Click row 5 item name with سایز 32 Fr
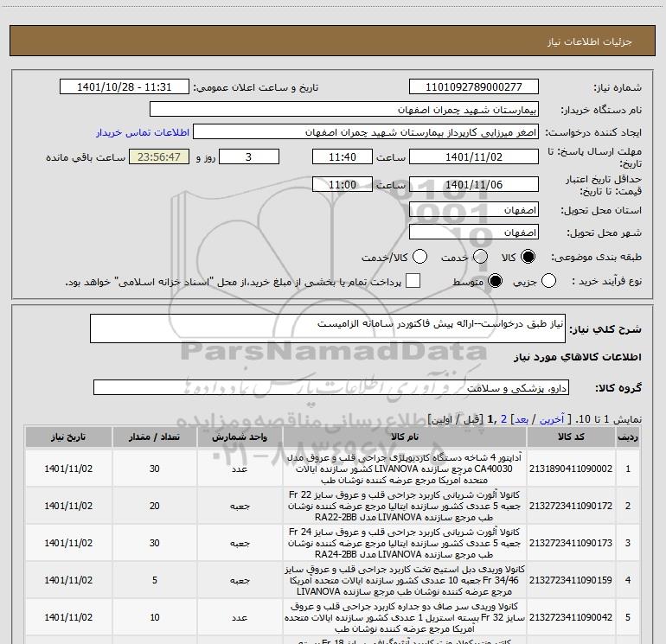666x644 pixels. click(405, 617)
